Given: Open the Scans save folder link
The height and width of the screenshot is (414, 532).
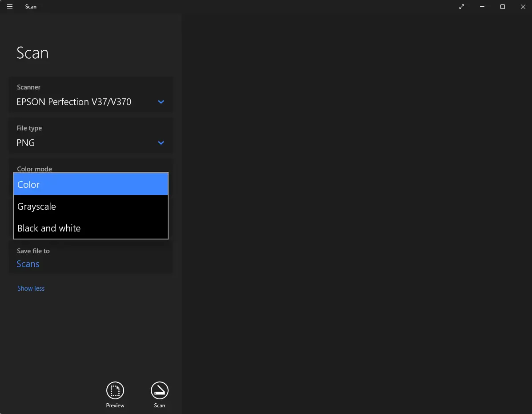Looking at the screenshot, I should tap(28, 264).
